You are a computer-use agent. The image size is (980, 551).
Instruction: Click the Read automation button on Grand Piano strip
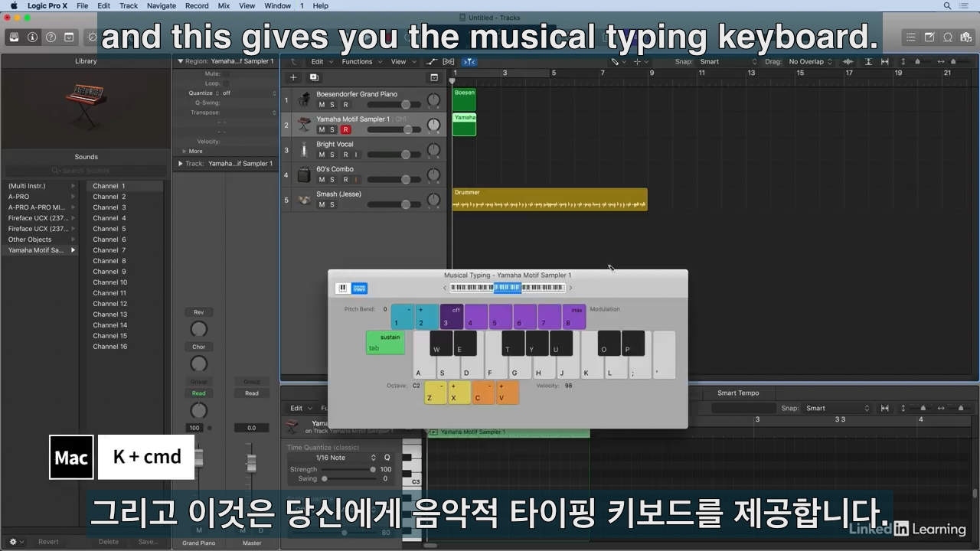click(x=198, y=393)
